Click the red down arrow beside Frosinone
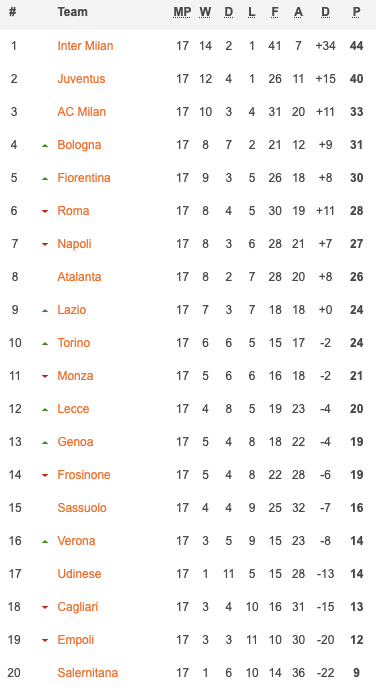 pos(45,475)
